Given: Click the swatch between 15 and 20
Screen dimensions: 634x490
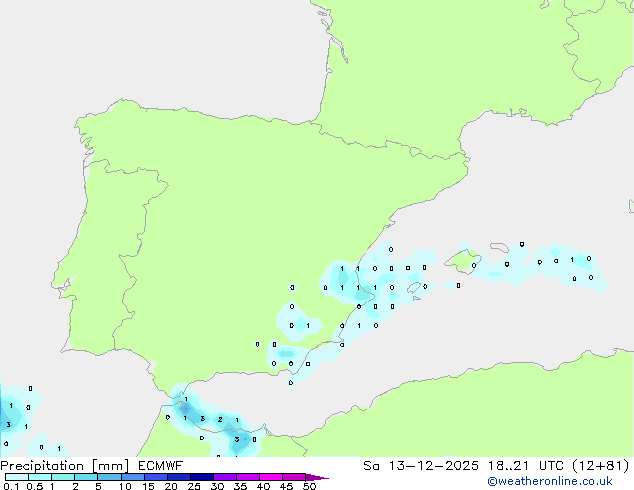Looking at the screenshot, I should point(156,477).
